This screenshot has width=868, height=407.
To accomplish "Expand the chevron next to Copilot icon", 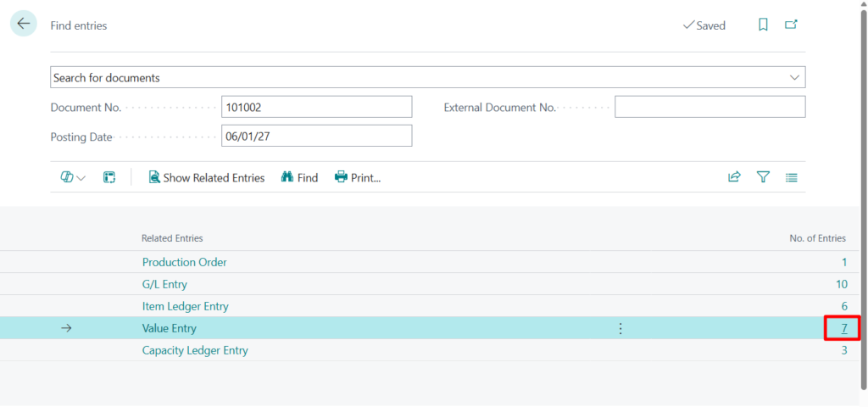I will (x=81, y=178).
